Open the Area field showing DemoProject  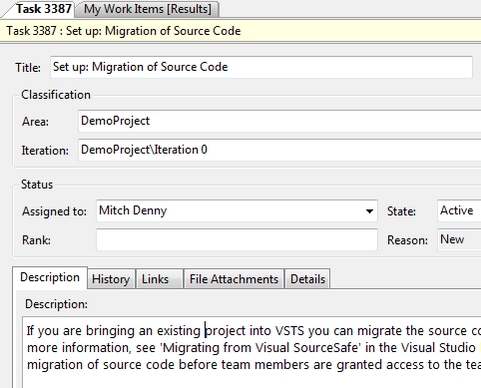pyautogui.click(x=279, y=121)
